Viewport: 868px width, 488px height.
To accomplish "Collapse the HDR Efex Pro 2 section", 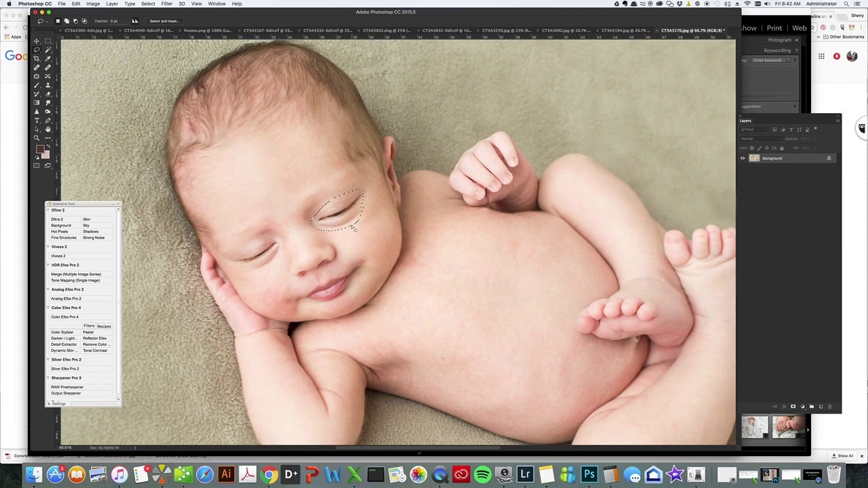I will tap(48, 265).
